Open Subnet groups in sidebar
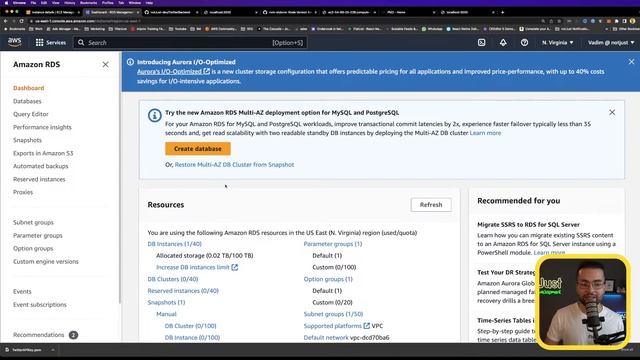 pos(33,222)
